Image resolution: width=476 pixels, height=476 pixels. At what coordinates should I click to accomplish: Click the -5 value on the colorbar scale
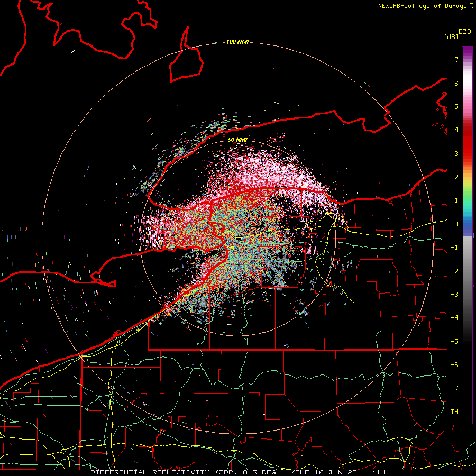click(x=454, y=342)
